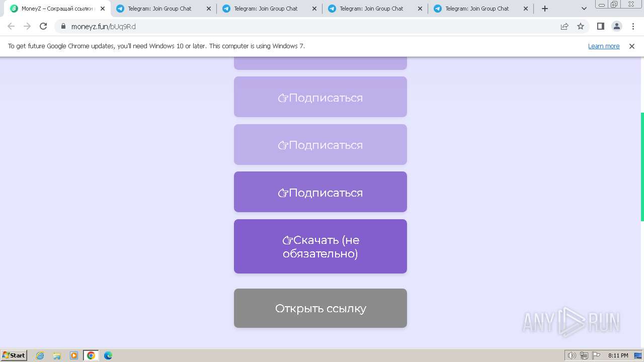Image resolution: width=644 pixels, height=362 pixels.
Task: Bookmark this page with the star
Action: point(581,27)
